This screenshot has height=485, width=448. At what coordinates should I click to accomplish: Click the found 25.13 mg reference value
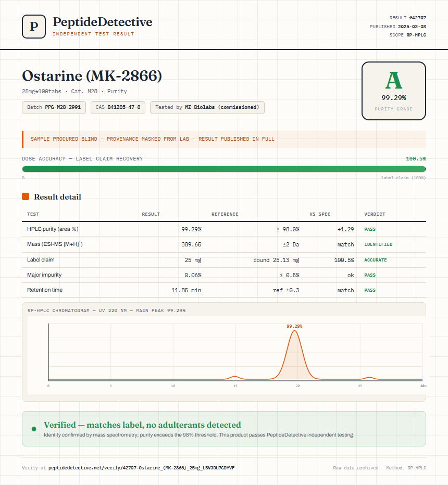(x=276, y=260)
